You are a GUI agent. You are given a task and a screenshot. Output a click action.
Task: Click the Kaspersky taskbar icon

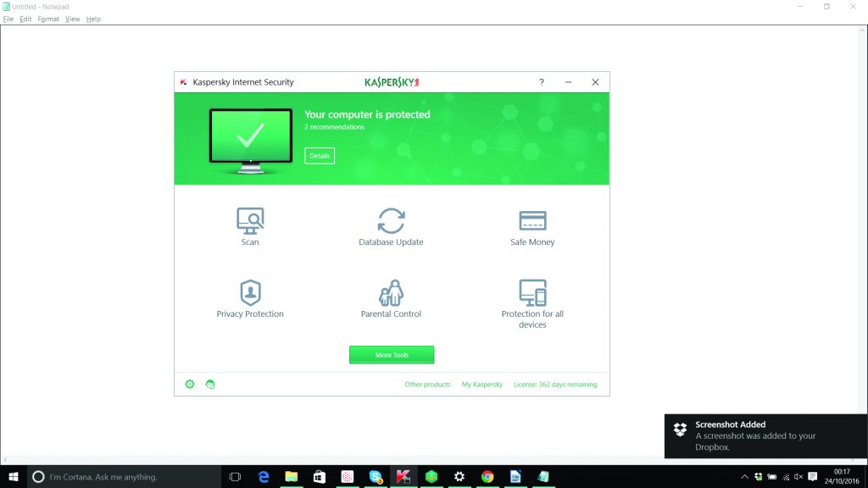[403, 476]
